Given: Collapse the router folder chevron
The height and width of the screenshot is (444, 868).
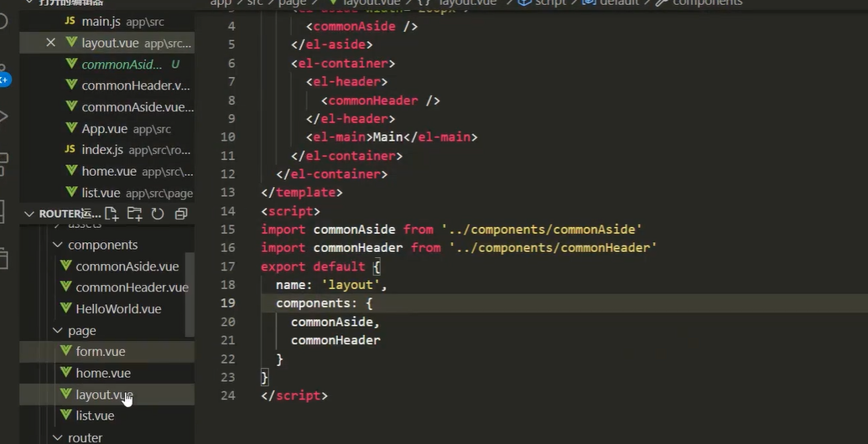Looking at the screenshot, I should pos(58,437).
